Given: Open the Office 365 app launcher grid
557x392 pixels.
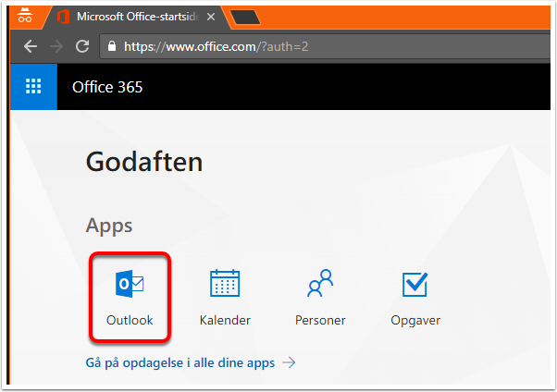Looking at the screenshot, I should coord(33,87).
